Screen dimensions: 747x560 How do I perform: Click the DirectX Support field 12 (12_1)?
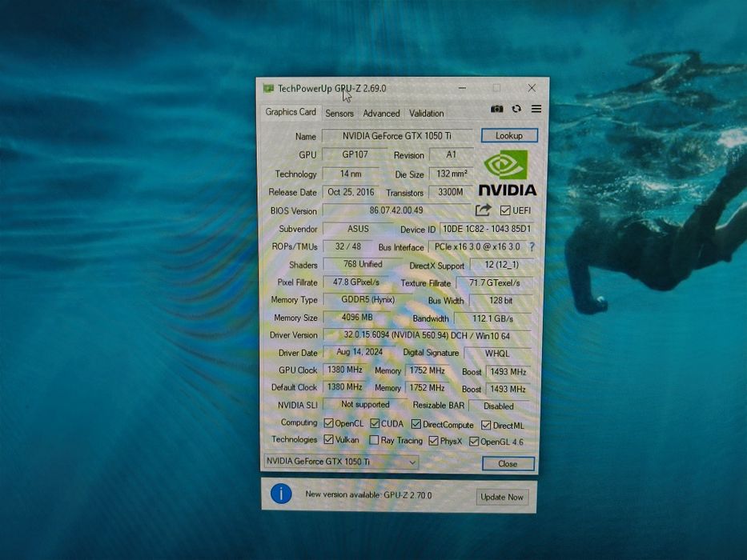502,265
